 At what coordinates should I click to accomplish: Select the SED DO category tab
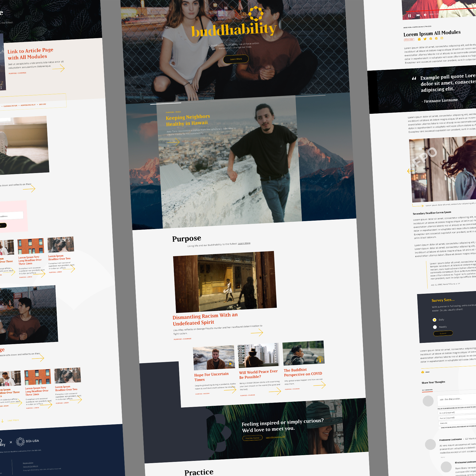pos(42,104)
